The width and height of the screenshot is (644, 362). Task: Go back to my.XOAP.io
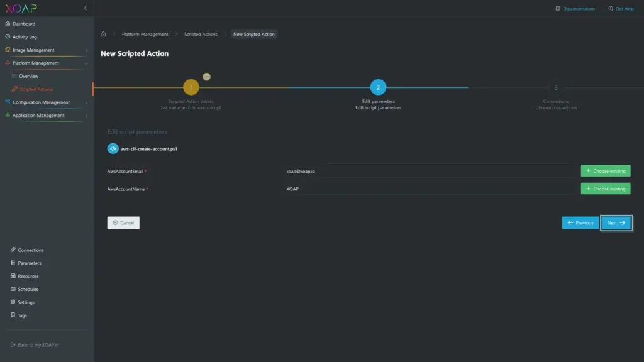point(38,345)
